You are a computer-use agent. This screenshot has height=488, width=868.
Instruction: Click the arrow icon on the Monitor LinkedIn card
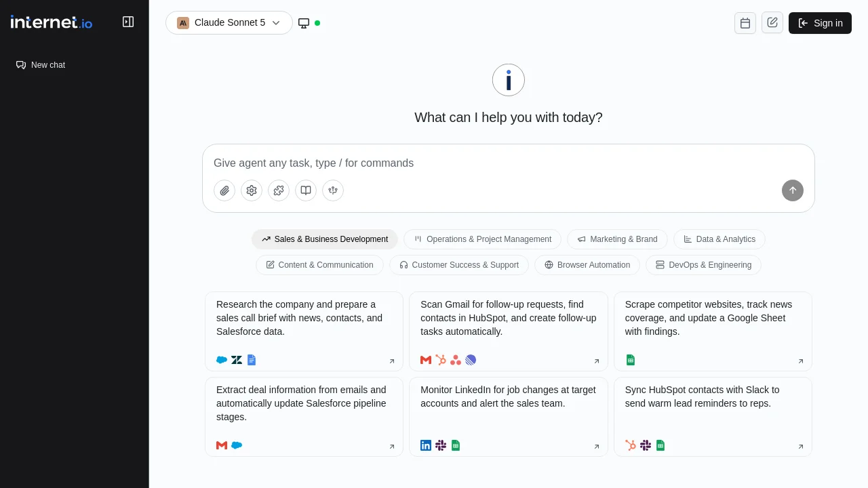[597, 447]
